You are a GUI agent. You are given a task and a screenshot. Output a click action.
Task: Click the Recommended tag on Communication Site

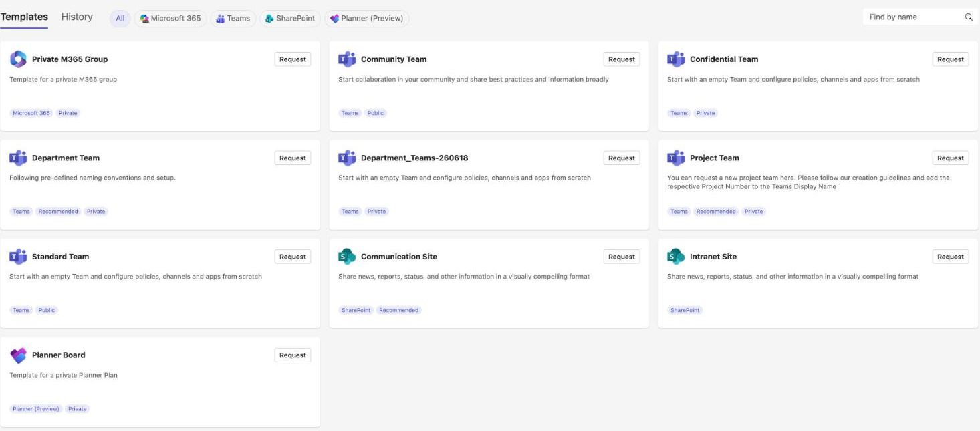(399, 310)
